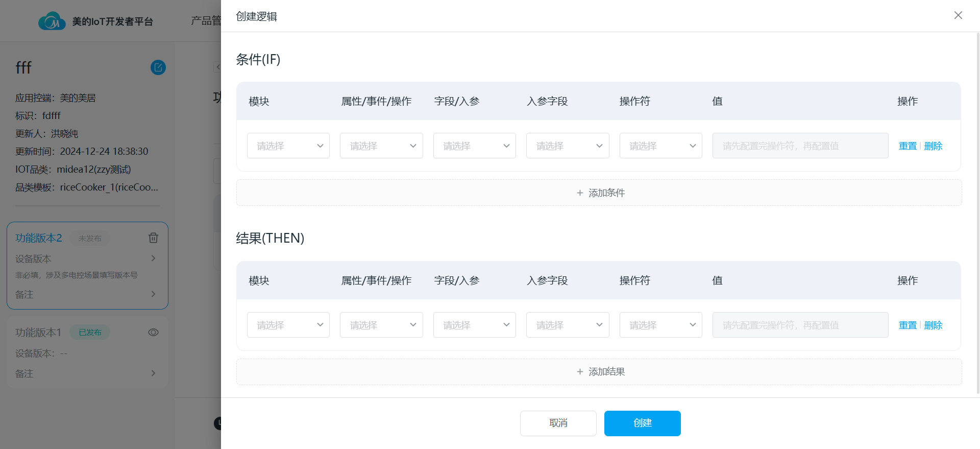Viewport: 980px width, 449px height.
Task: Click 删除 link in the 结果(THEN) row
Action: click(x=933, y=325)
